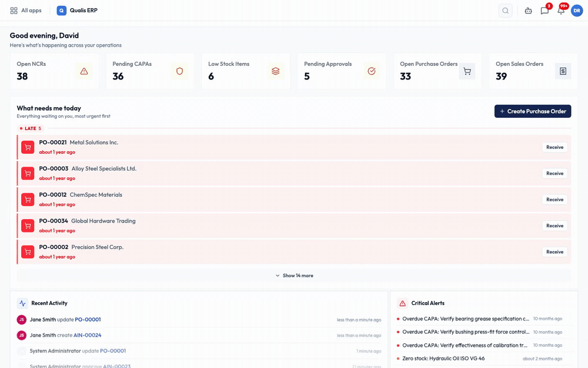Open alert about bearing grease specification

click(x=466, y=319)
